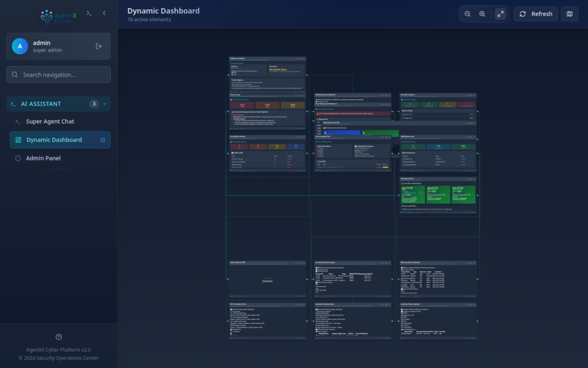Viewport: 588px width, 368px height.
Task: Click the Agent ID 000 green tile
Action: pyautogui.click(x=412, y=194)
